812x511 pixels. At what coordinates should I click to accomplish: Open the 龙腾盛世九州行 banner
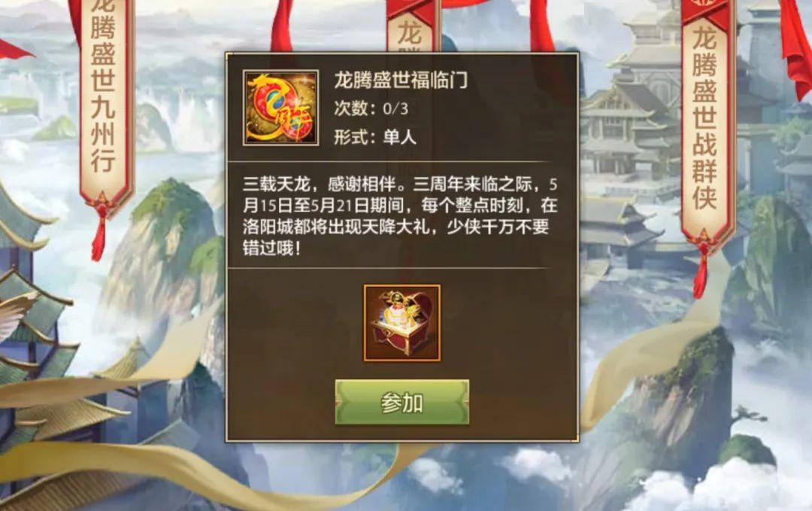click(x=105, y=99)
